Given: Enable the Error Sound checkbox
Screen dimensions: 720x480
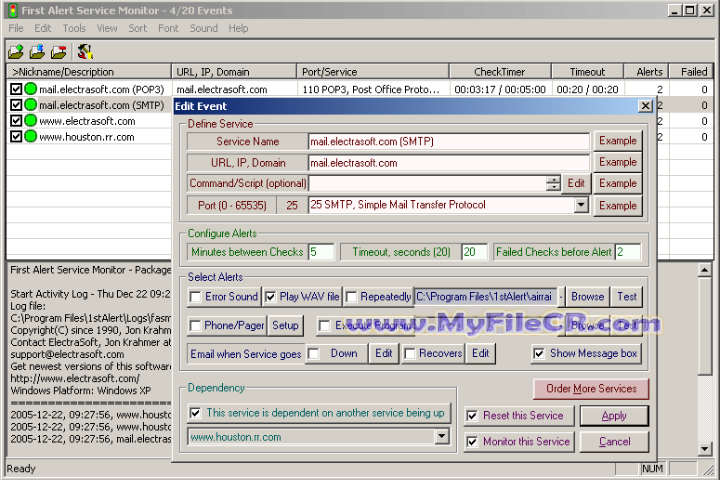Looking at the screenshot, I should pos(196,297).
